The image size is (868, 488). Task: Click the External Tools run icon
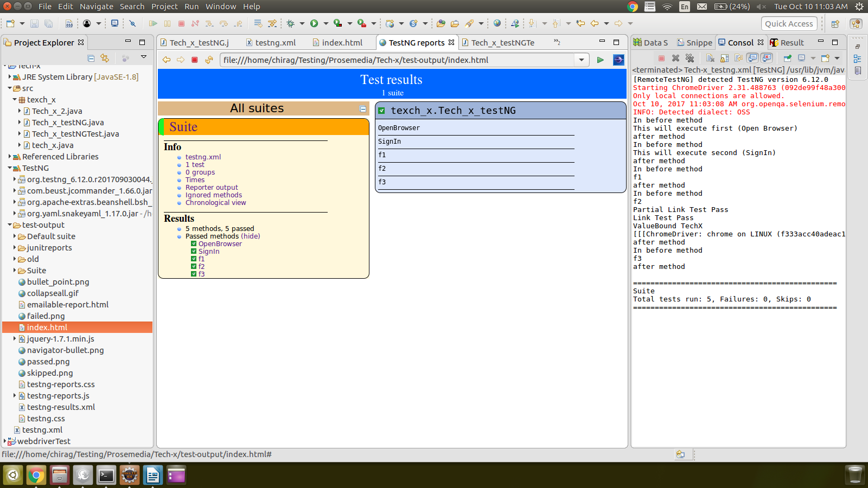click(x=361, y=23)
